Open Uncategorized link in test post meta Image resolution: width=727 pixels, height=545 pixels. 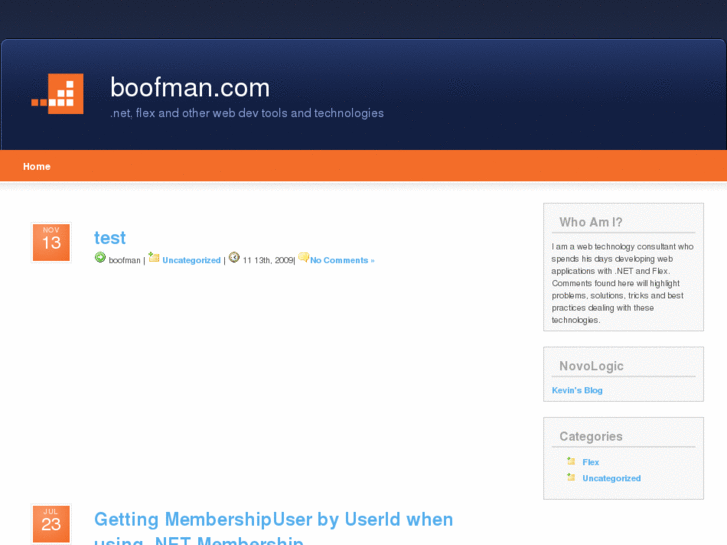pyautogui.click(x=191, y=260)
